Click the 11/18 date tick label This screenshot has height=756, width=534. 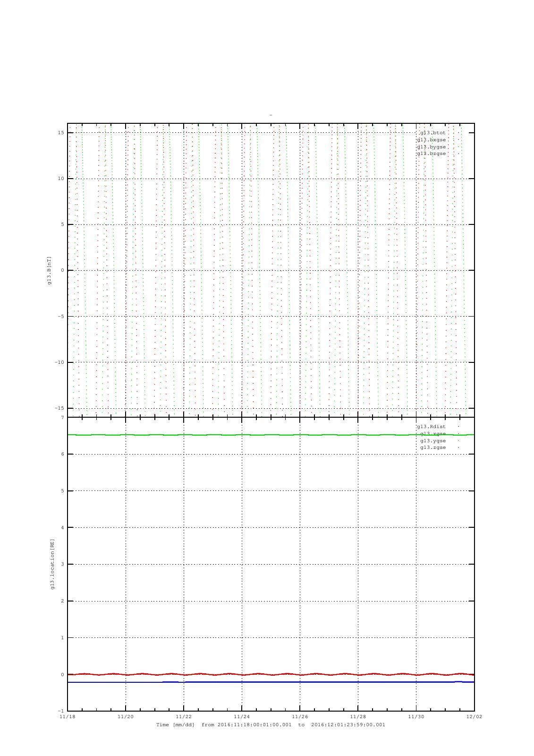[x=67, y=716]
